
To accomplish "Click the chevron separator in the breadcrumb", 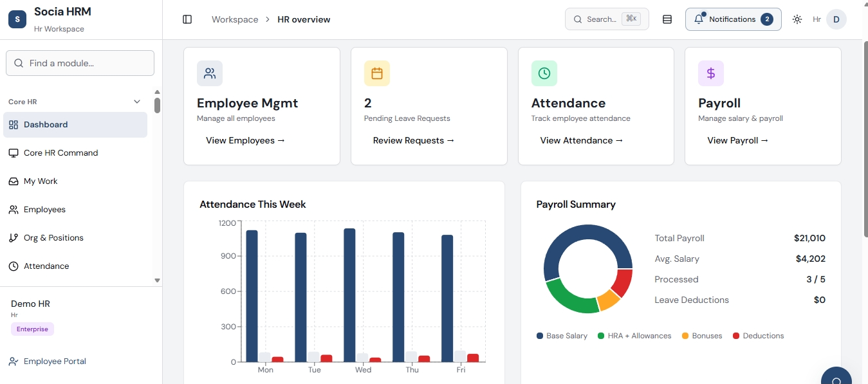I will 268,20.
